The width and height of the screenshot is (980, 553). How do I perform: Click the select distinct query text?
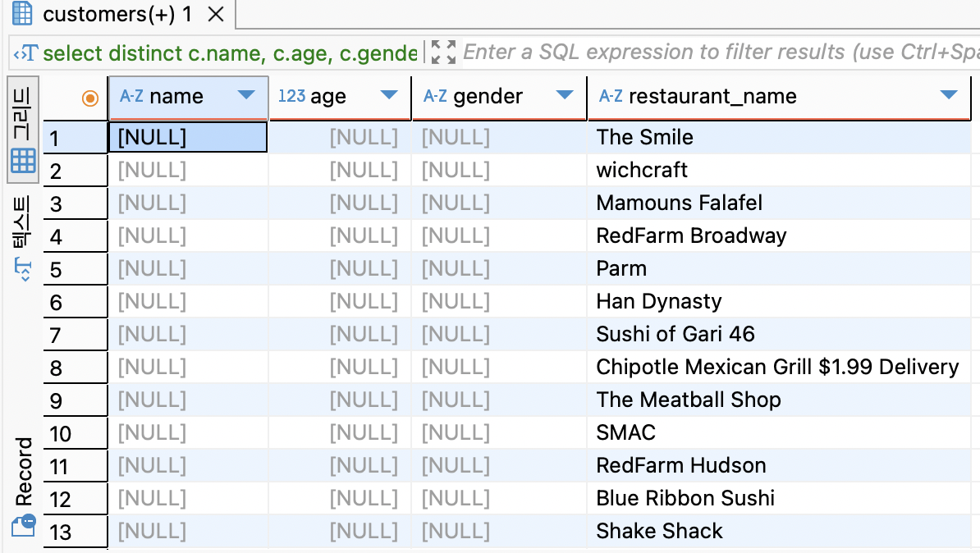[x=230, y=53]
